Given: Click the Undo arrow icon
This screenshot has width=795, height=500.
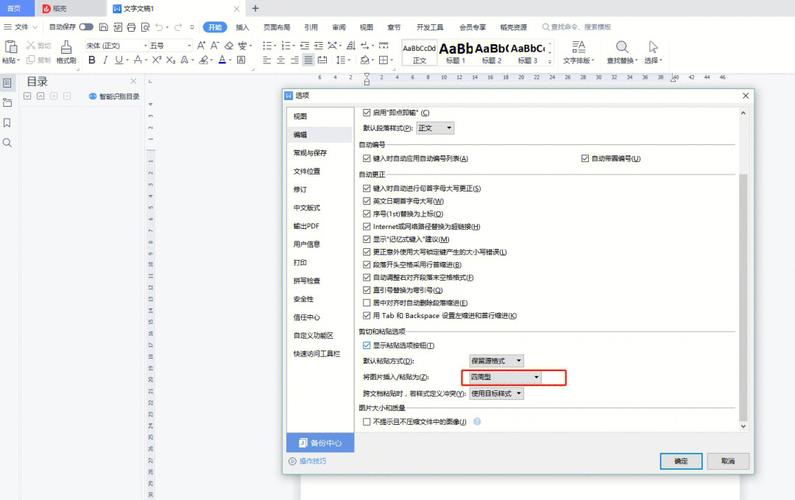Looking at the screenshot, I should 159,27.
